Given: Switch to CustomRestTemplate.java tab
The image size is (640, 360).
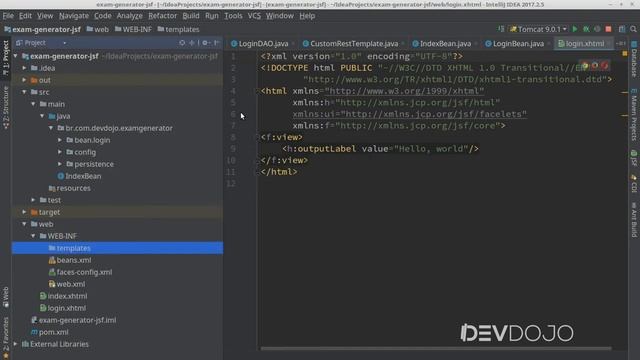Looking at the screenshot, I should (x=353, y=44).
